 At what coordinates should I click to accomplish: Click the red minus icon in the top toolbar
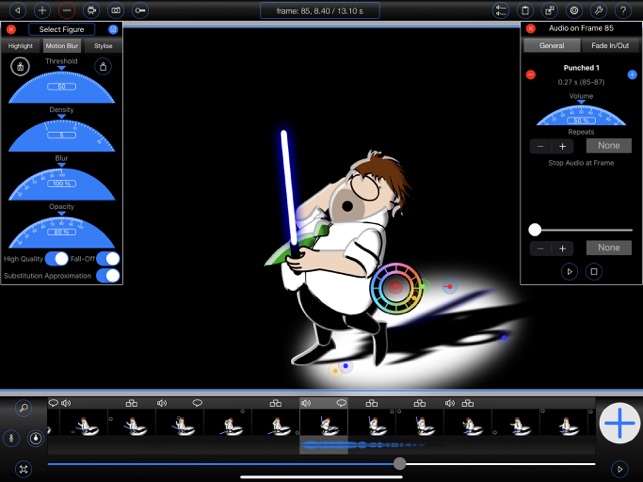[x=66, y=10]
